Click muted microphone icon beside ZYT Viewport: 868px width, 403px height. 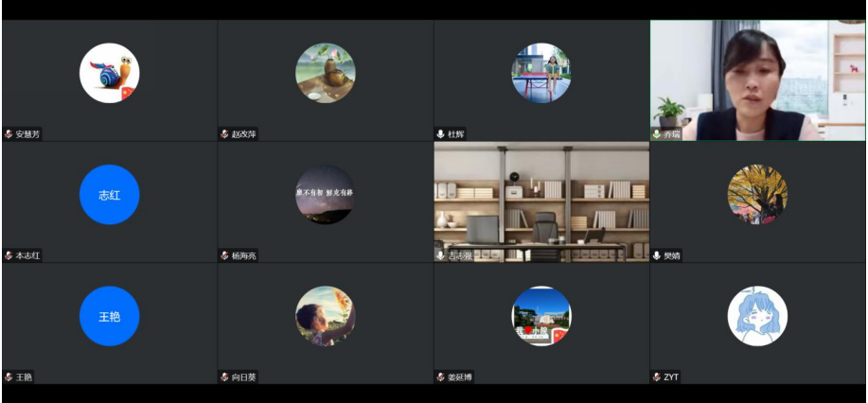(657, 377)
